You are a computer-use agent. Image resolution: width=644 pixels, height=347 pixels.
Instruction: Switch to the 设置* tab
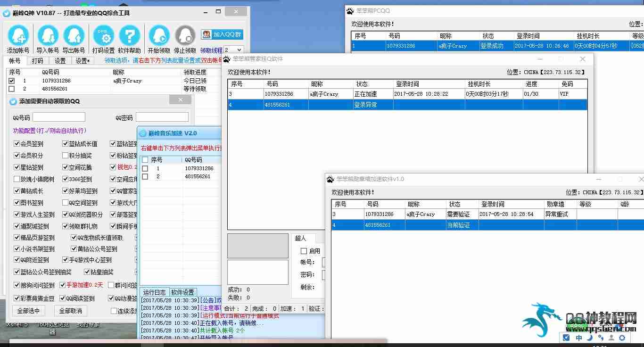(x=83, y=61)
